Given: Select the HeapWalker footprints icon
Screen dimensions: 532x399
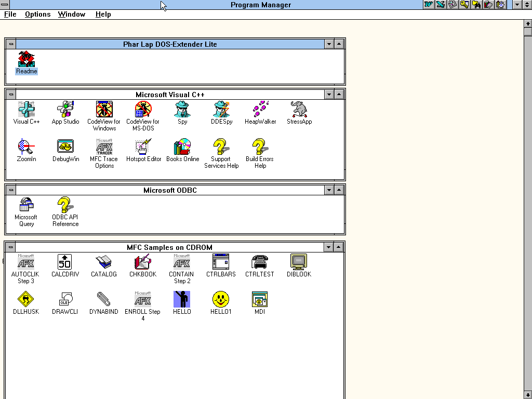Looking at the screenshot, I should coord(260,109).
